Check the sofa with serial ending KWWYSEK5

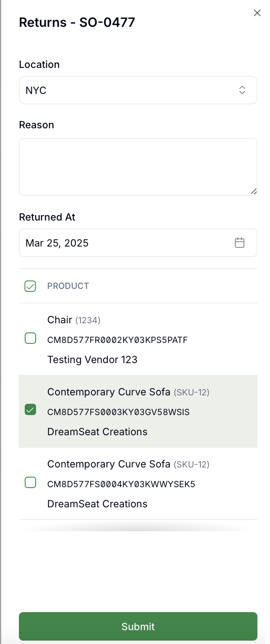coord(30,483)
